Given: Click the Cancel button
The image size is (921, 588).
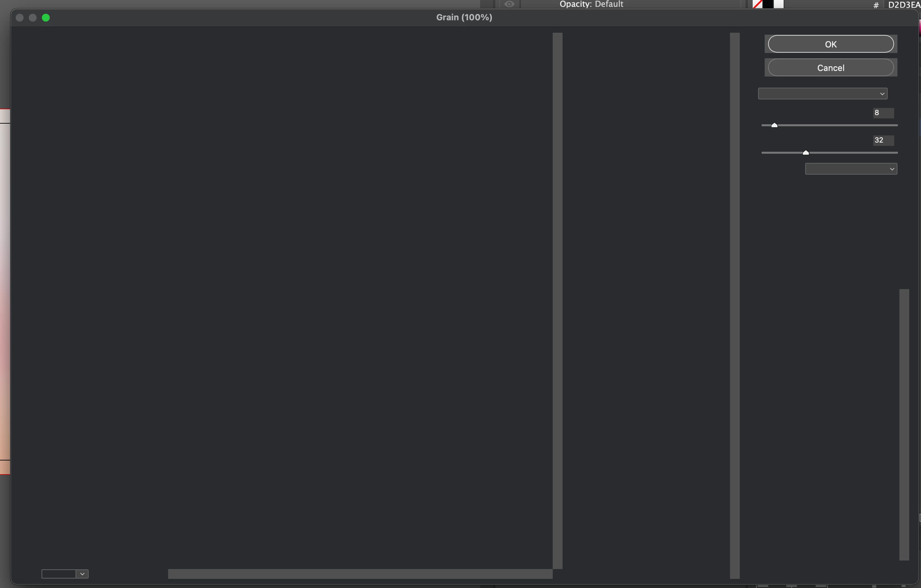Looking at the screenshot, I should [830, 68].
